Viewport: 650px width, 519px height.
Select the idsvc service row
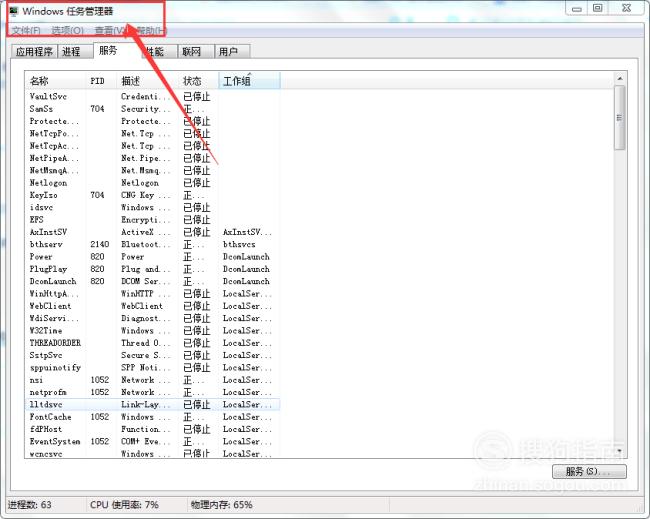click(x=153, y=207)
